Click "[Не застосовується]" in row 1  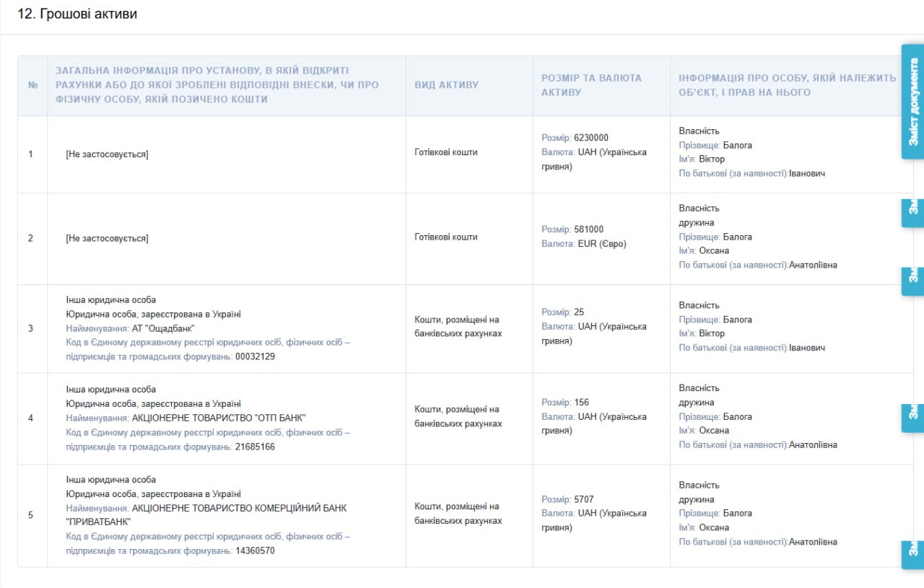[107, 154]
